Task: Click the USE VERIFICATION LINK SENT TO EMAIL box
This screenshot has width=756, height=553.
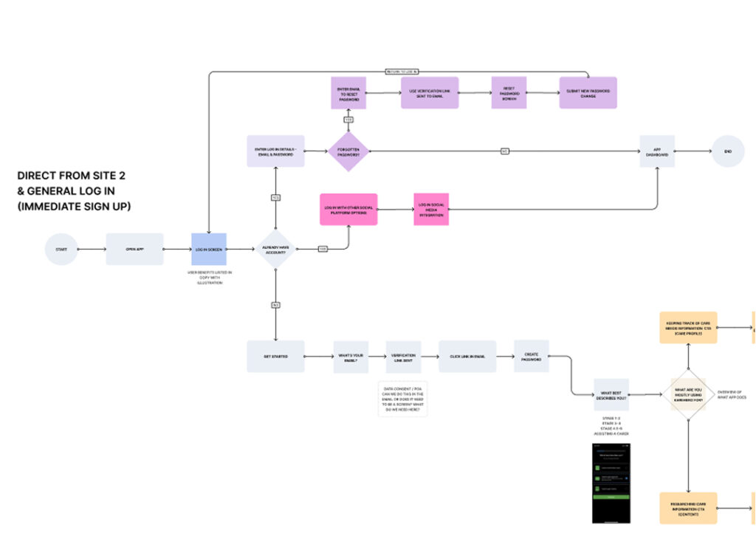Action: (x=430, y=93)
